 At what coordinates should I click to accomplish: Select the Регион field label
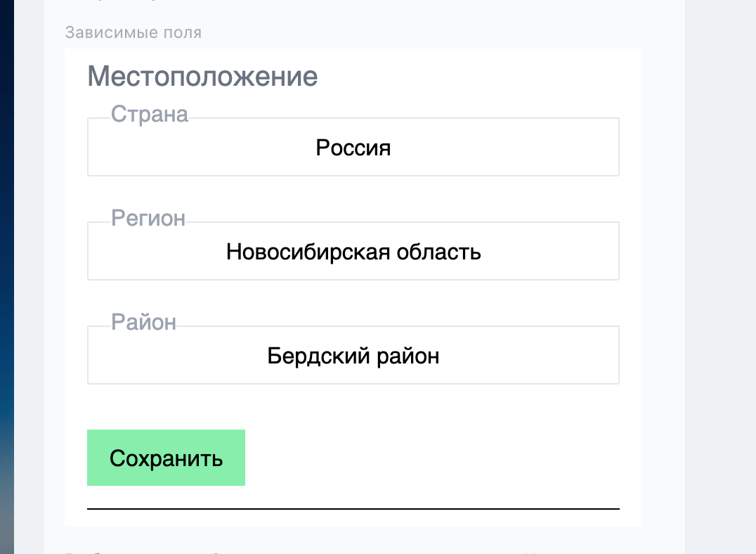point(148,219)
